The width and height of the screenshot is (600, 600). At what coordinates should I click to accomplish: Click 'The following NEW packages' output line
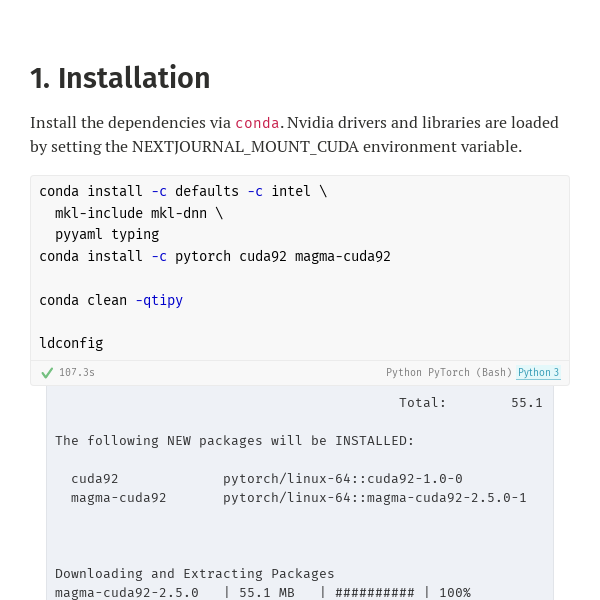point(234,441)
